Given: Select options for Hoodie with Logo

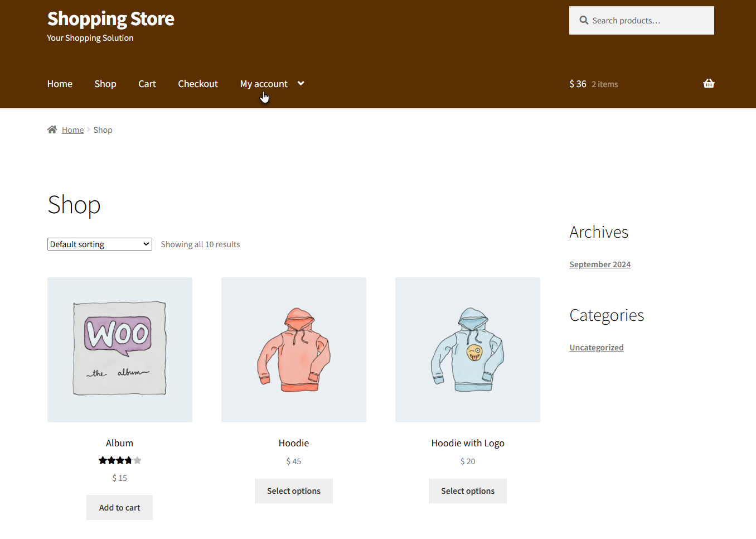Looking at the screenshot, I should click(468, 491).
